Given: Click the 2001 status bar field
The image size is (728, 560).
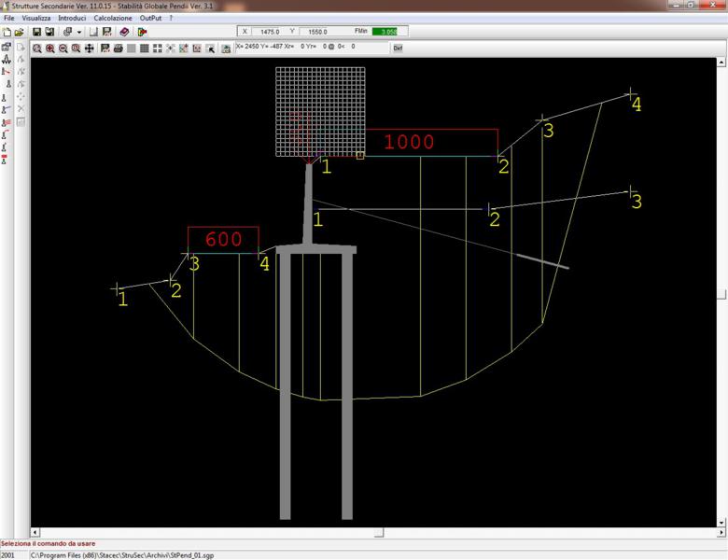Looking at the screenshot, I should pos(7,555).
